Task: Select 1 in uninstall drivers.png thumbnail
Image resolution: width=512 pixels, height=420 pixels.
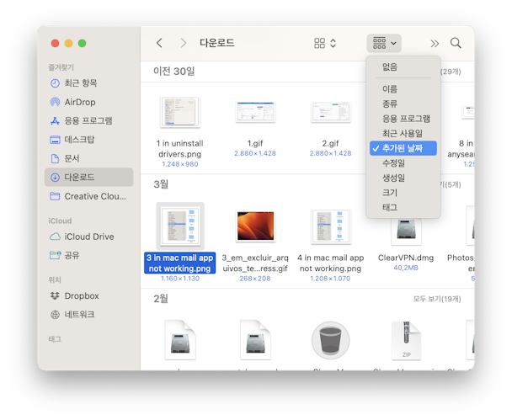Action: tap(180, 112)
